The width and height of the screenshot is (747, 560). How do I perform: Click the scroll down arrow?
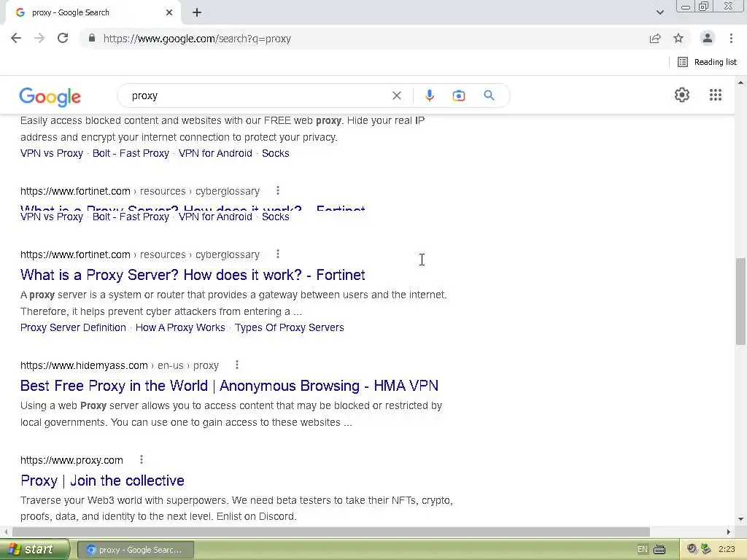click(x=740, y=519)
